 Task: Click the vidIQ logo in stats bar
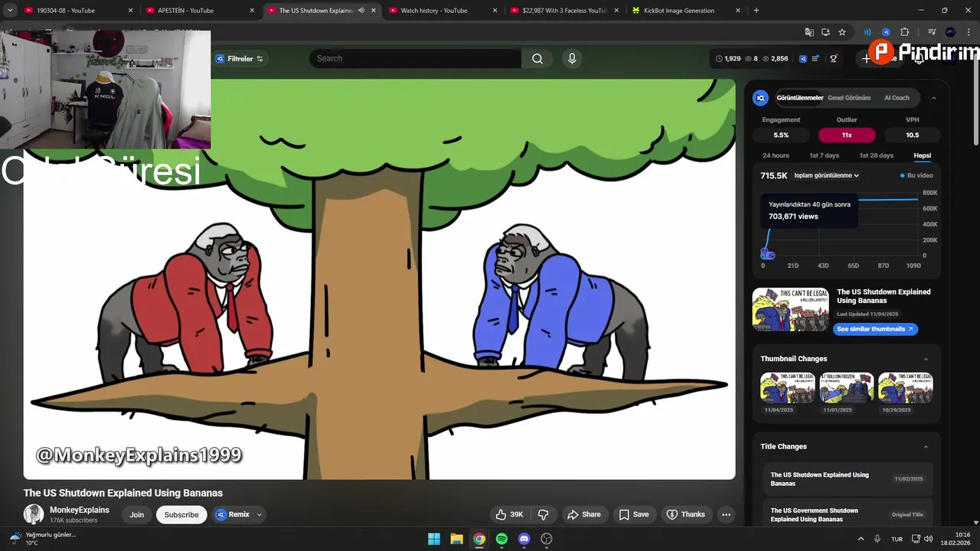(x=802, y=58)
